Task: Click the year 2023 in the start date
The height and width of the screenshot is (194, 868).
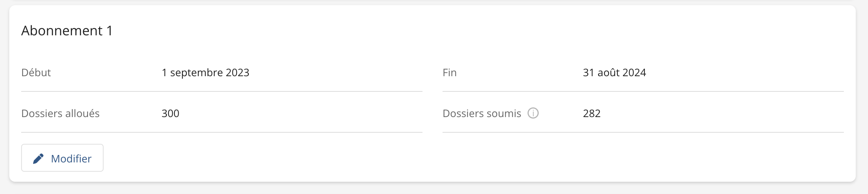Action: [x=237, y=72]
